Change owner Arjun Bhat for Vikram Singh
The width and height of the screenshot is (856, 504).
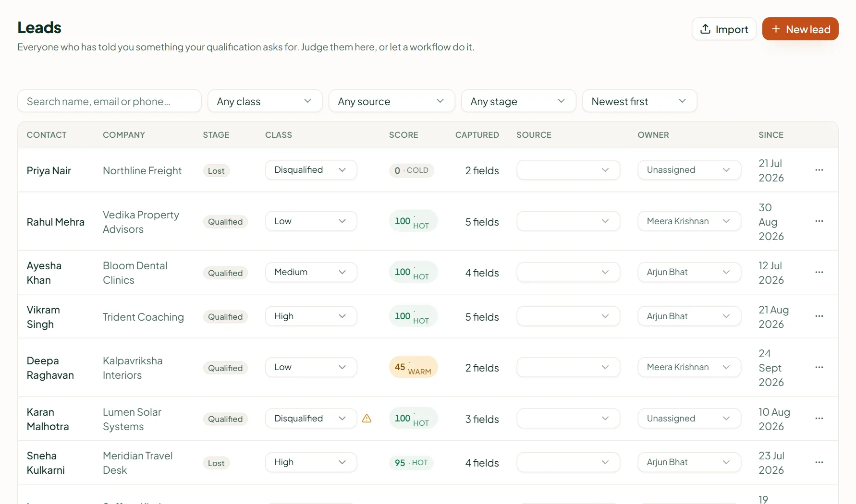pos(689,316)
